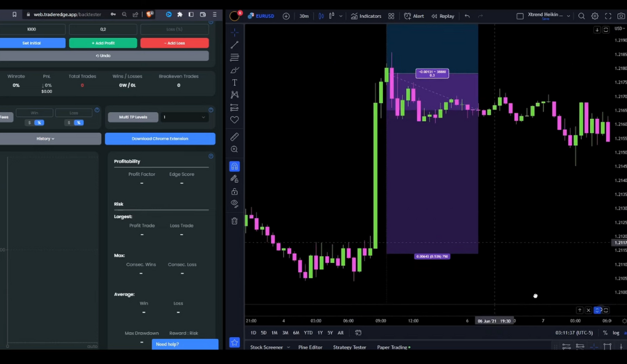The height and width of the screenshot is (364, 627).
Task: Open the layout selector square icon
Action: coord(520,16)
